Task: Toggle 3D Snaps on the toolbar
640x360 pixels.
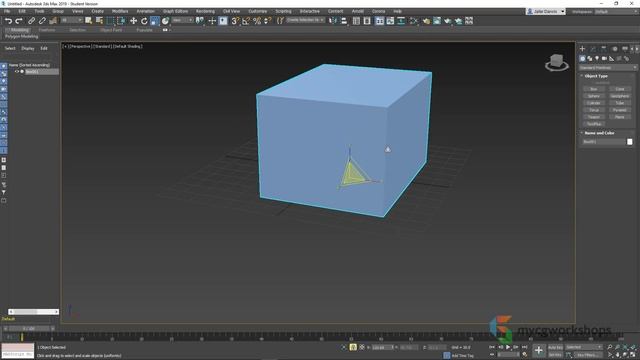Action: click(235, 21)
